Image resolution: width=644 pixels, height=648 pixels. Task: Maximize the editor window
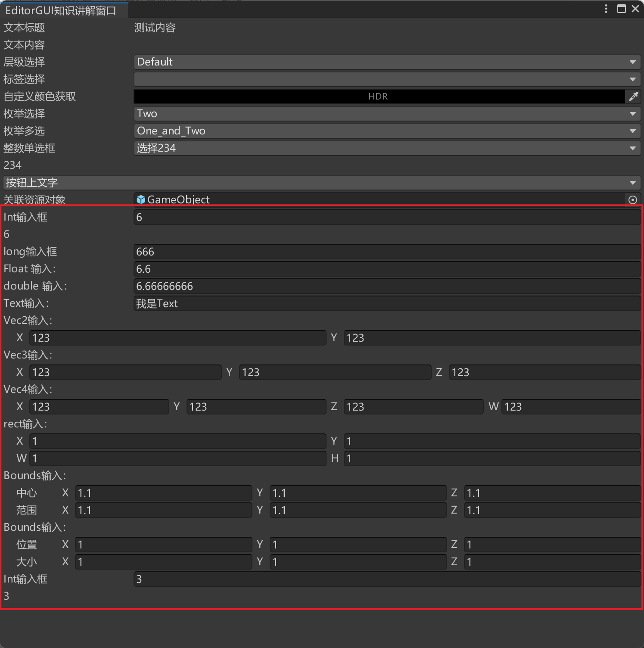[x=621, y=9]
